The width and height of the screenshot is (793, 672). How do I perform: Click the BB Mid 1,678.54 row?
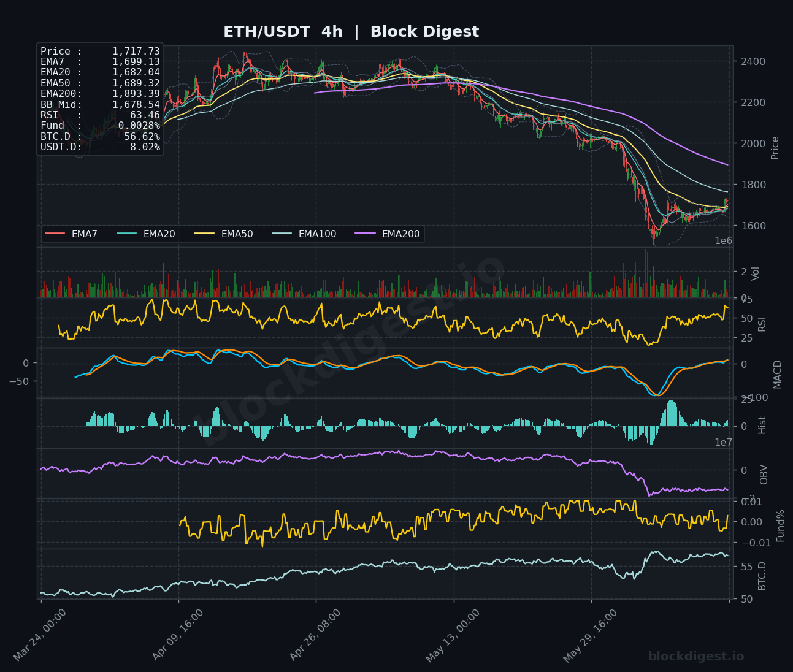[100, 105]
